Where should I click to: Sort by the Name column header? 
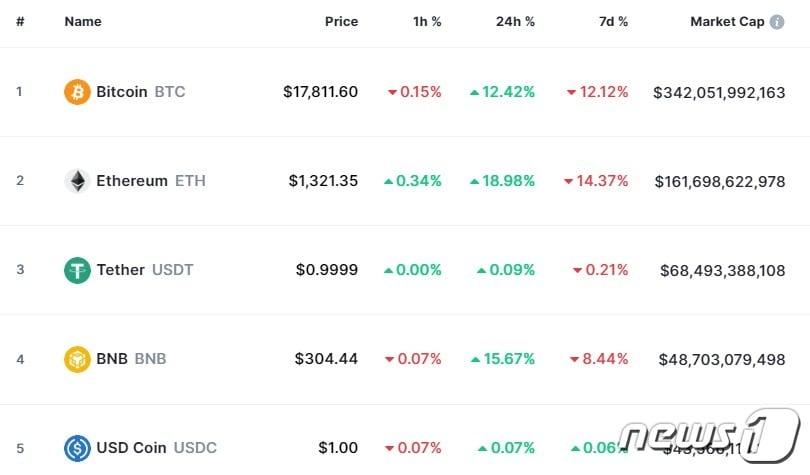click(x=83, y=22)
